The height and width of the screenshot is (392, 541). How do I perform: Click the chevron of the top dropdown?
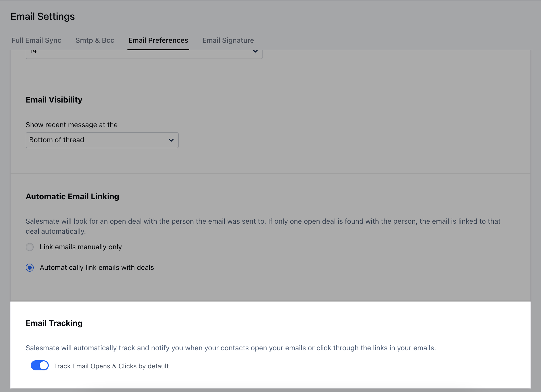tap(255, 52)
